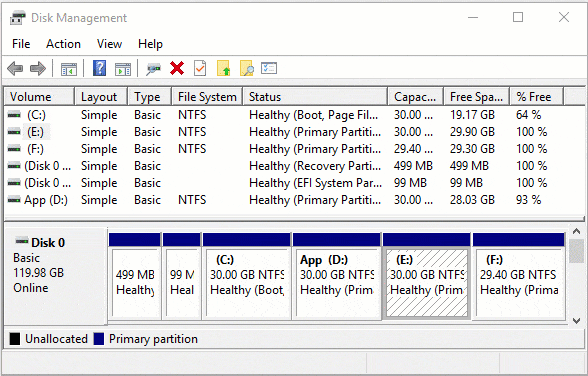Select the (C:) volume row name
The image size is (588, 376).
click(36, 115)
